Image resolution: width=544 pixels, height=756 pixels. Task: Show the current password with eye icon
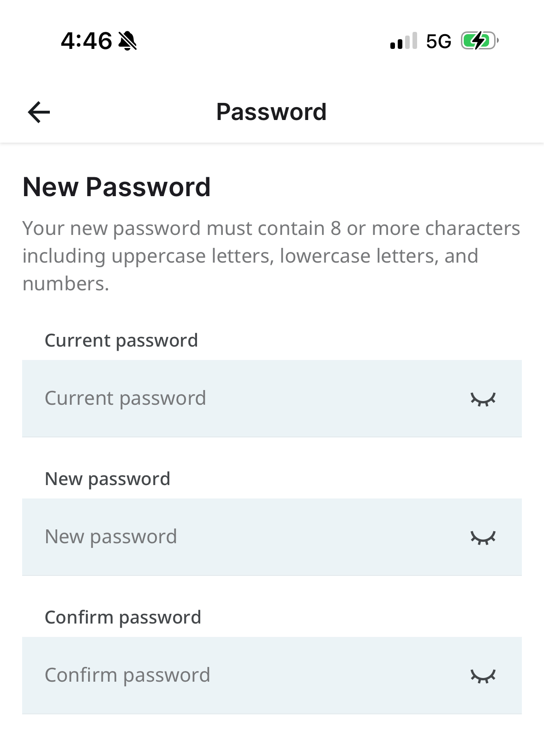483,399
